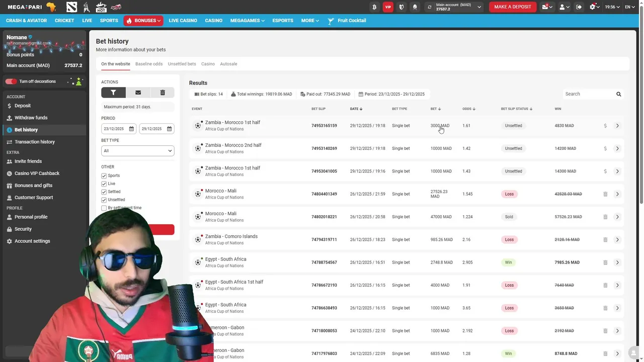Viewport: 644px width, 362px height.
Task: Click the Make a Deposit button
Action: point(513,7)
